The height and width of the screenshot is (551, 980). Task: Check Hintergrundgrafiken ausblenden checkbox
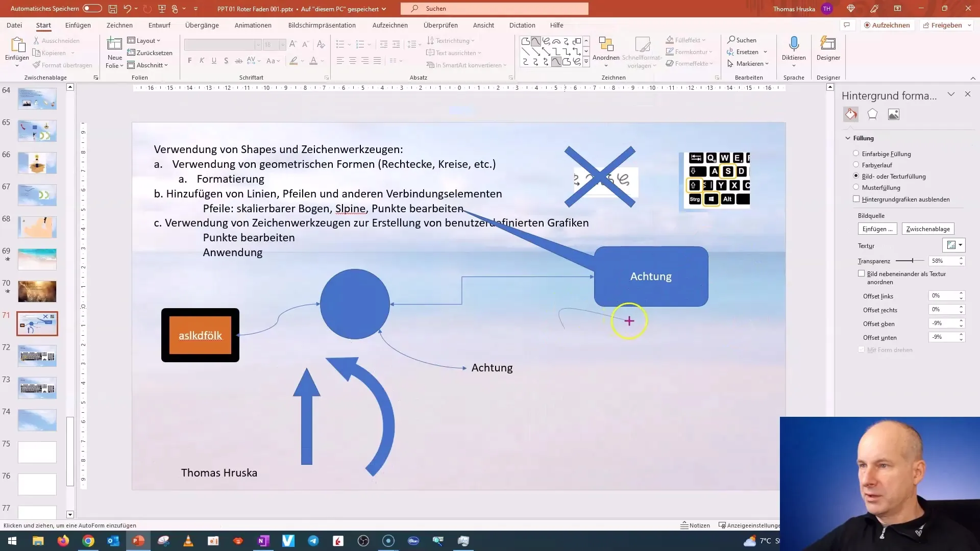coord(856,199)
